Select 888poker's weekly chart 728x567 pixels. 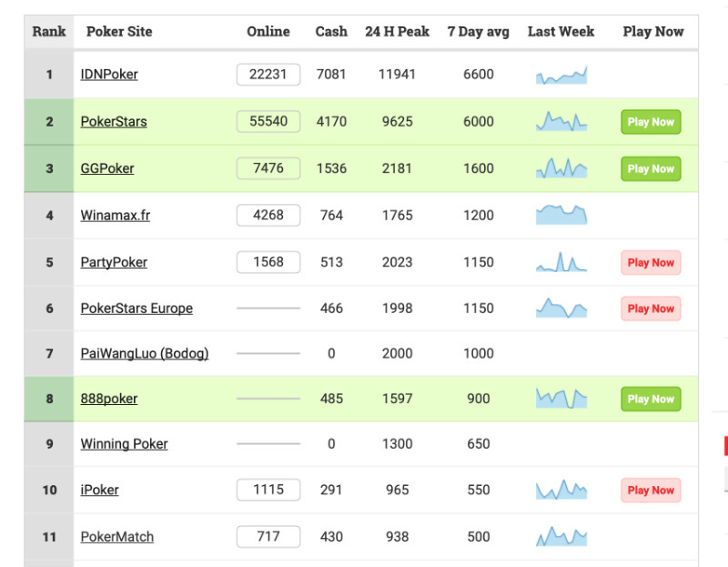(x=561, y=398)
